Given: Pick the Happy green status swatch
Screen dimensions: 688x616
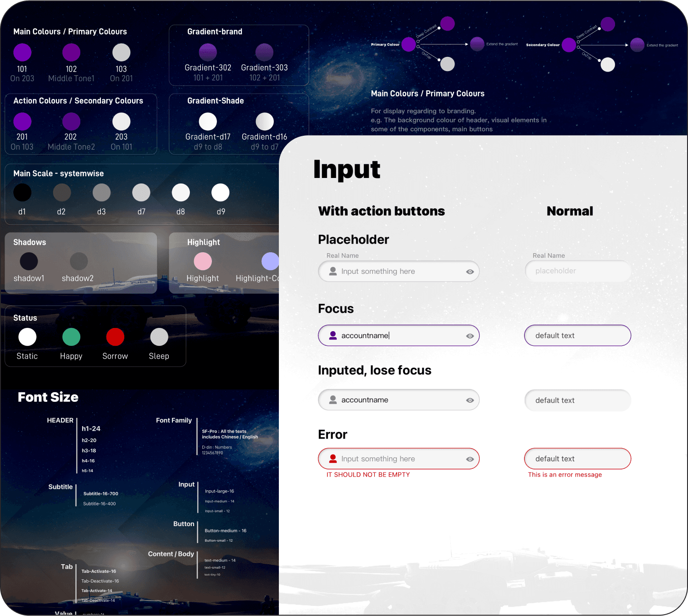Looking at the screenshot, I should point(71,337).
